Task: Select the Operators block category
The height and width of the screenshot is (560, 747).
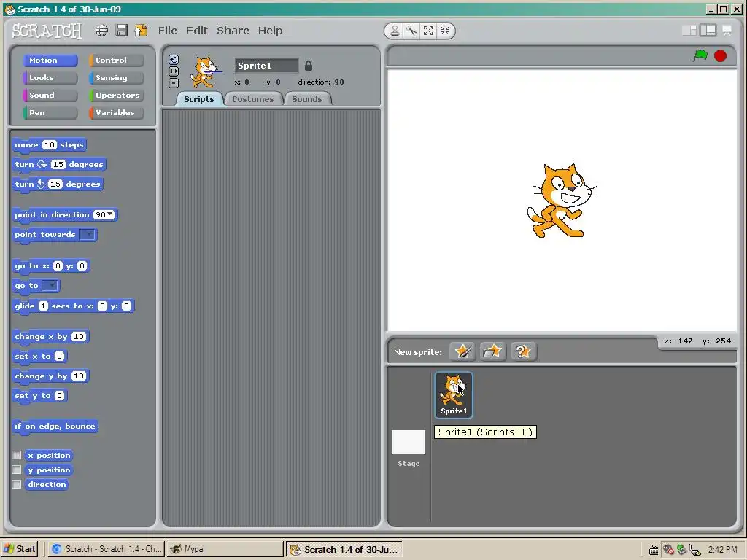Action: [x=116, y=96]
